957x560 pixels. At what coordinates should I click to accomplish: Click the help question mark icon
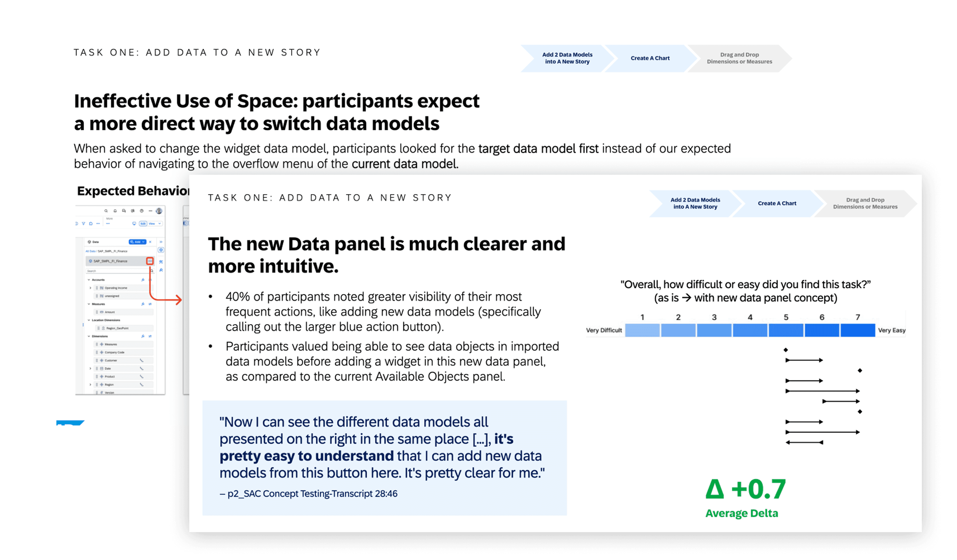(x=142, y=211)
